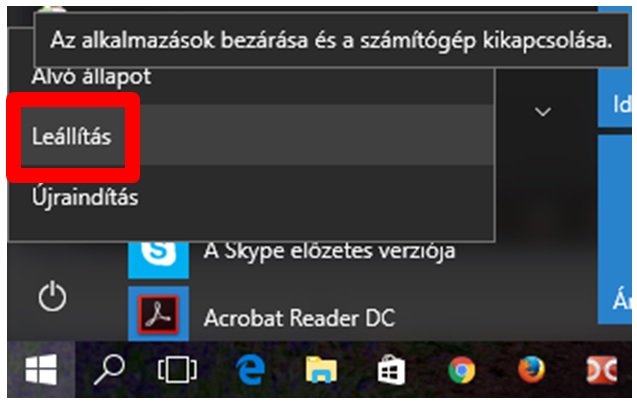The height and width of the screenshot is (405, 637).
Task: Open the A Skype előzetes verziója entry
Action: point(329,251)
